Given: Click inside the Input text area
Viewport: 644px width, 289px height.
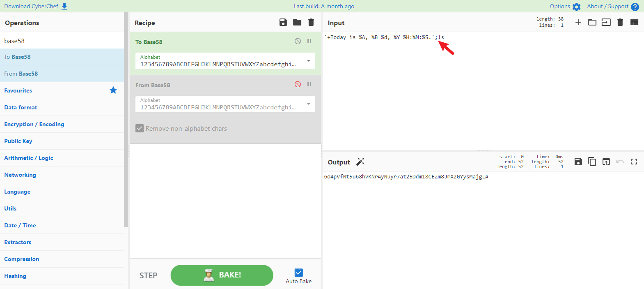Looking at the screenshot, I should 483,90.
